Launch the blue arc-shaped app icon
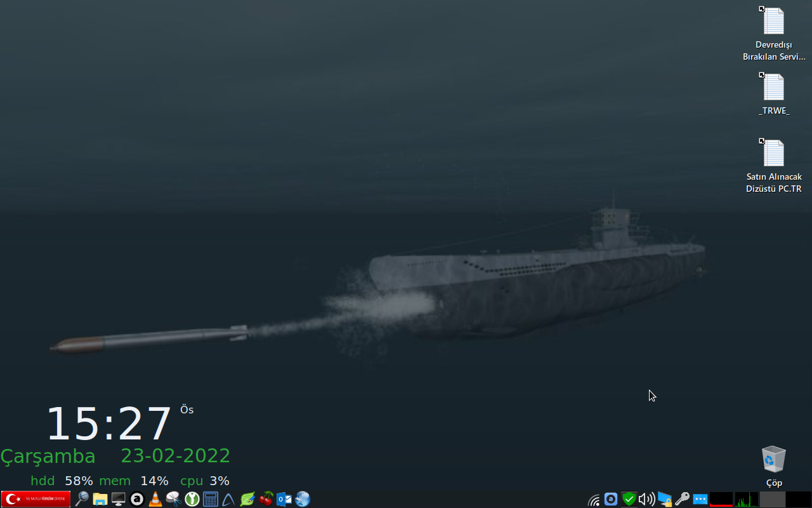 (229, 499)
